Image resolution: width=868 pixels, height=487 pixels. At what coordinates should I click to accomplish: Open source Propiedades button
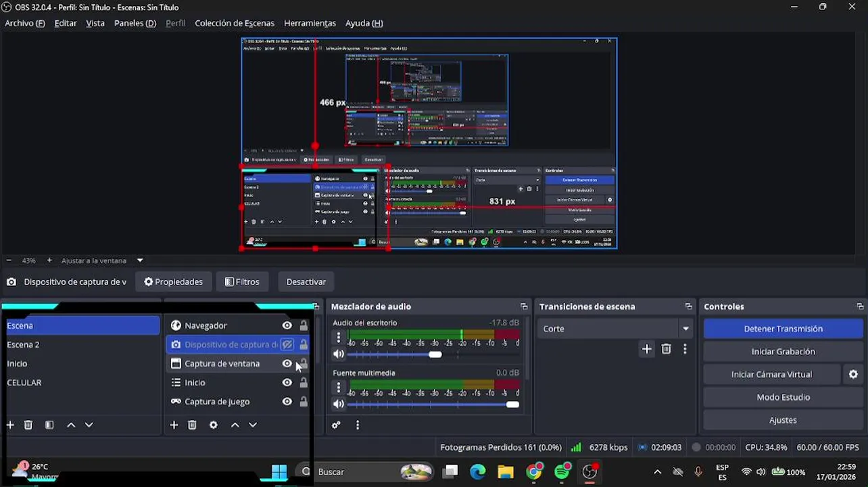(x=174, y=282)
